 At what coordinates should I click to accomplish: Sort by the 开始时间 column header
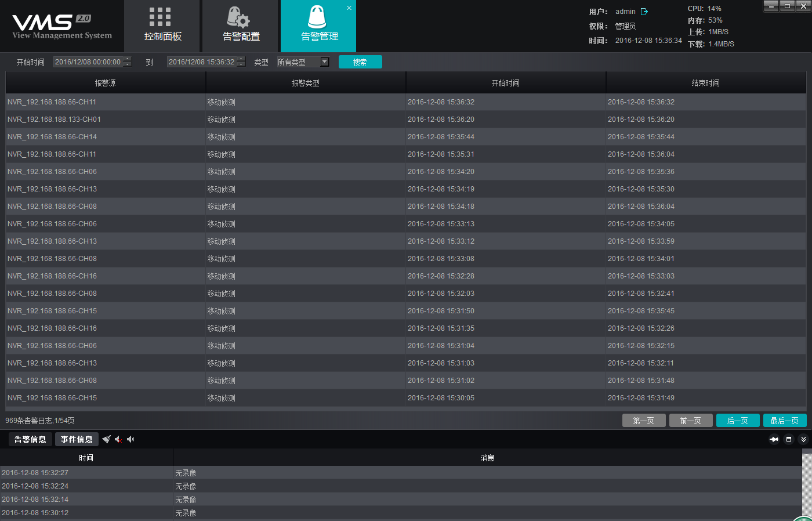pos(506,83)
